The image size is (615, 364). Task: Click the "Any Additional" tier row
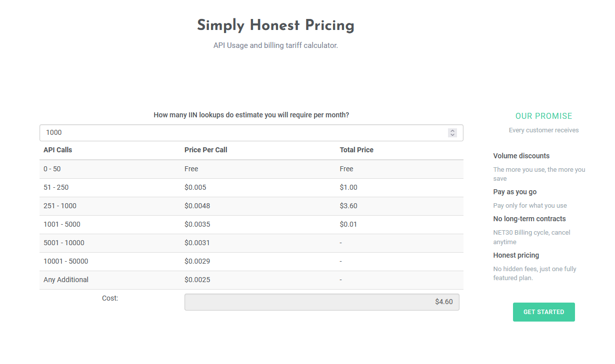tap(66, 280)
